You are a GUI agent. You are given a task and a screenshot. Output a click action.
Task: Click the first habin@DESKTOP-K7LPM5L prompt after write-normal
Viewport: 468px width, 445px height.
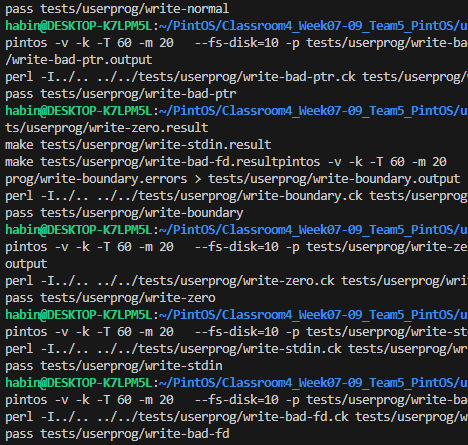point(237,26)
